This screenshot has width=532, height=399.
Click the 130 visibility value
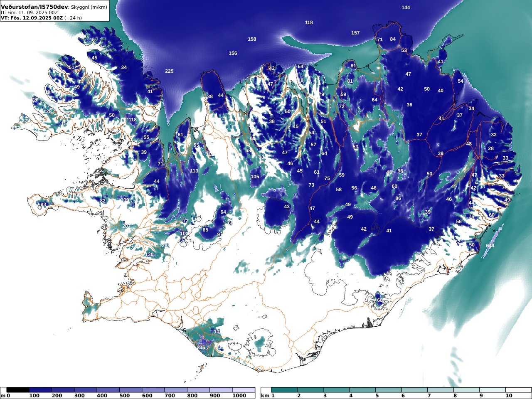[x=150, y=254]
